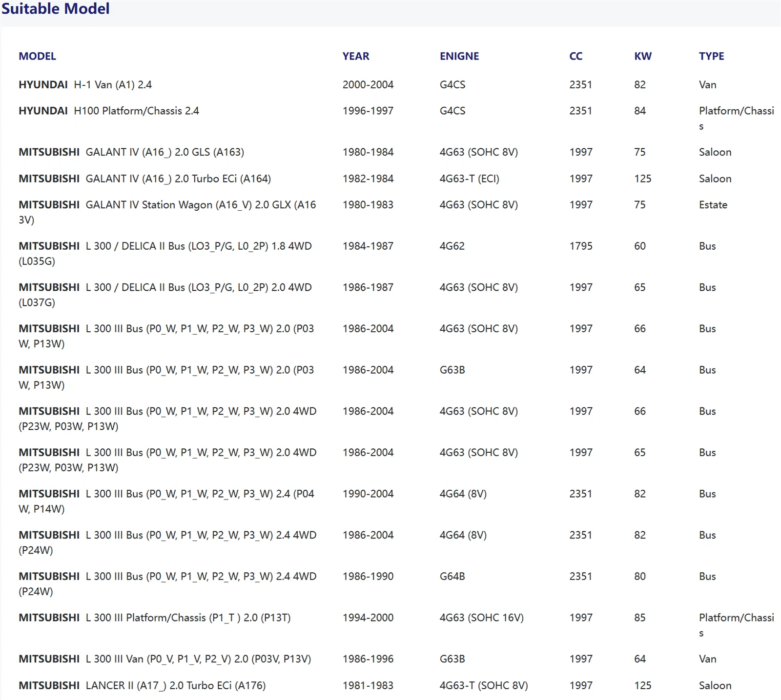
Task: Click KW value 84 in H100 row
Action: (640, 111)
